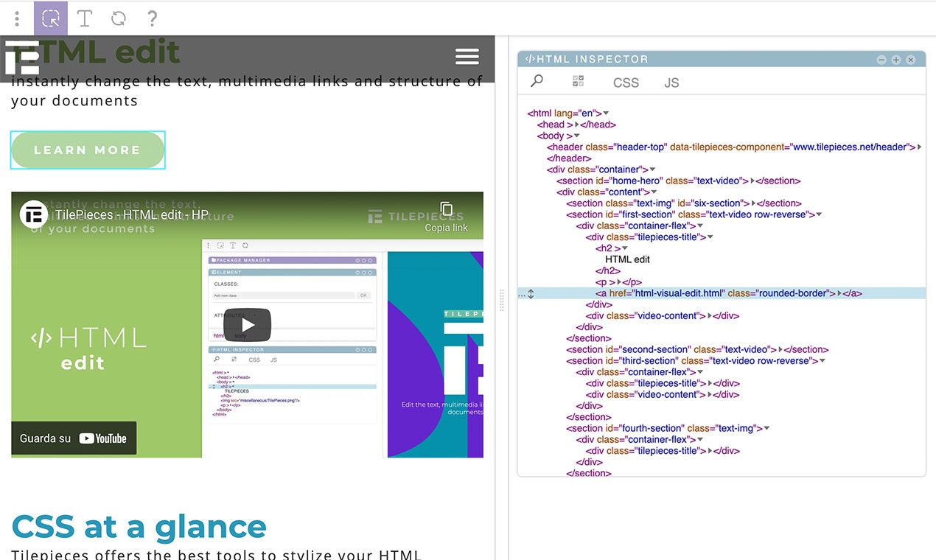
Task: Click the vertical splitter handle between panes
Action: (x=502, y=301)
